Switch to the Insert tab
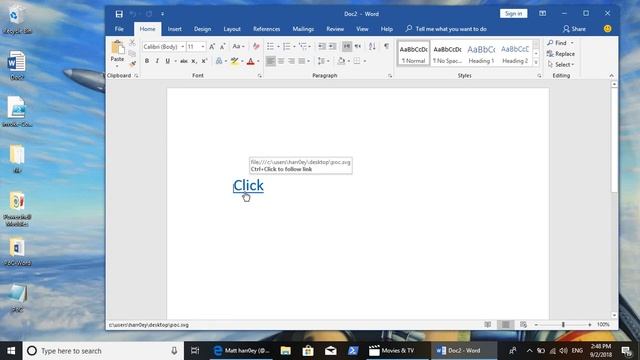 (174, 29)
